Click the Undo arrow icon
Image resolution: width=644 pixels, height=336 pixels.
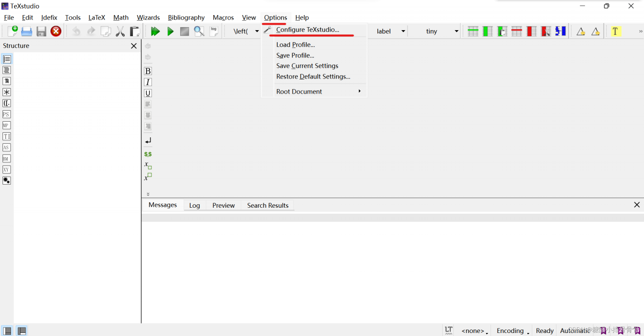tap(76, 31)
